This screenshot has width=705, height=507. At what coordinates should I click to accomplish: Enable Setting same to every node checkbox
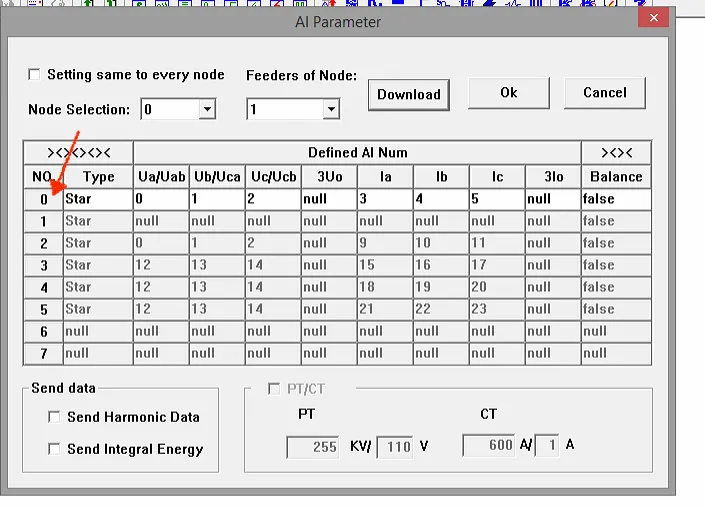[x=34, y=74]
